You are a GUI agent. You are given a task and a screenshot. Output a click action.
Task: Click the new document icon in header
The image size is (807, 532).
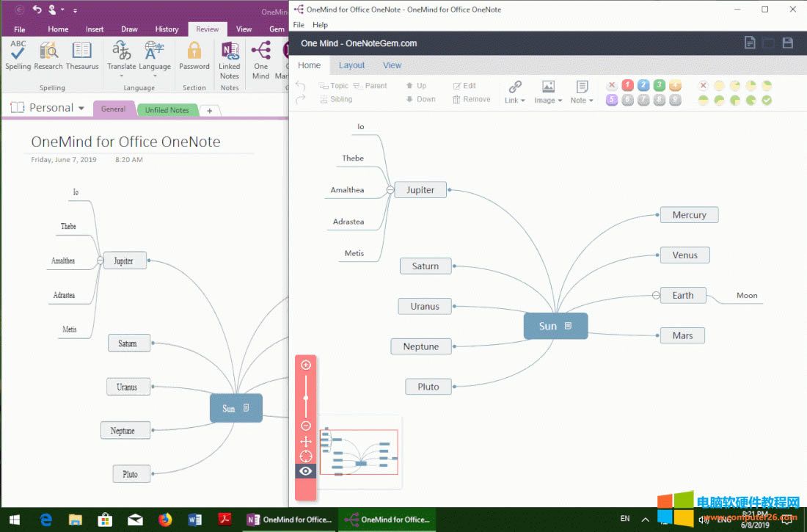coord(750,43)
